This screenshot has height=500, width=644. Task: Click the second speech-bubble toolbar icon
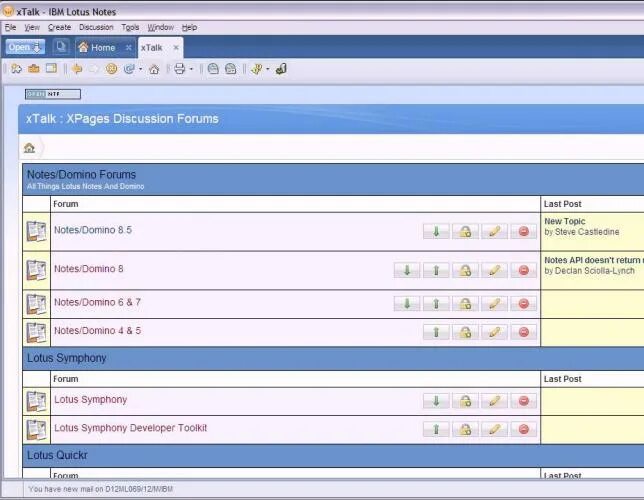[x=231, y=69]
